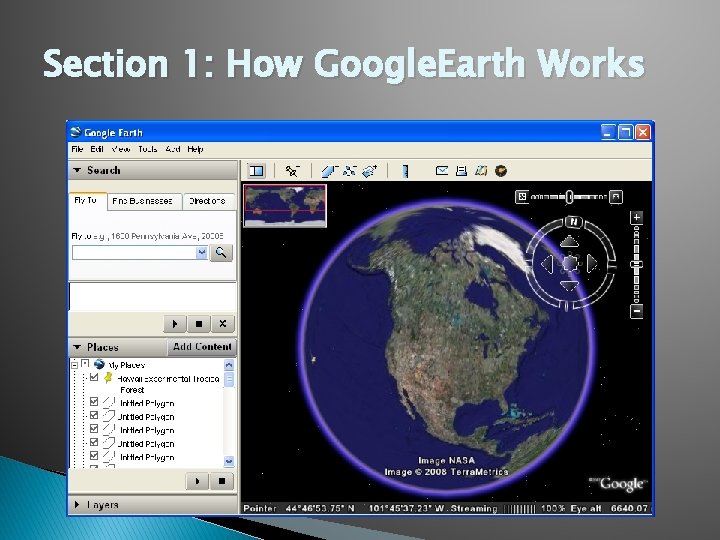Switch to the Fly To tab
The image size is (720, 540).
(x=87, y=201)
